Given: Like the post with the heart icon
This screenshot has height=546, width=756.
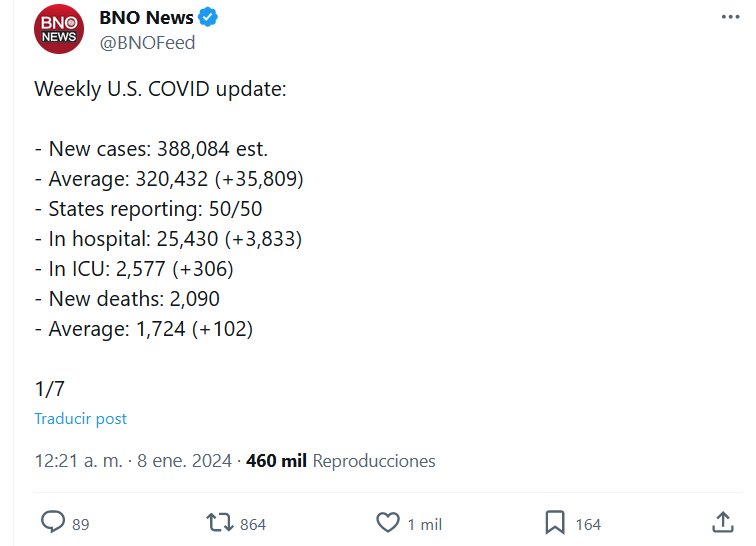Looking at the screenshot, I should 388,522.
